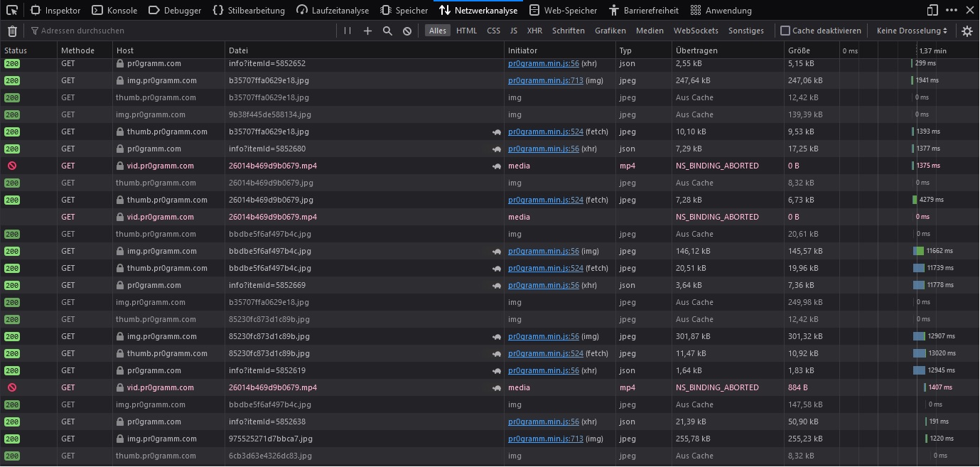Switch to the Speicher tab
The width and height of the screenshot is (980, 467).
(x=404, y=10)
